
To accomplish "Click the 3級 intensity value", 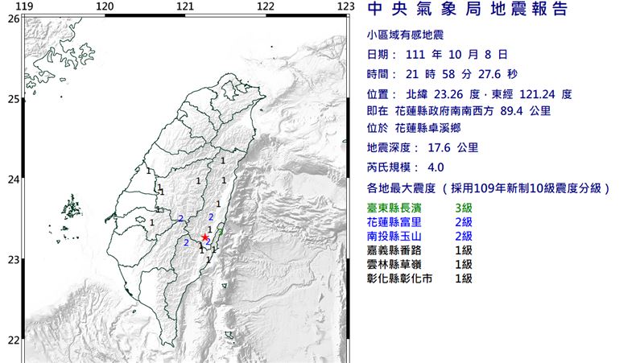I will [x=464, y=208].
